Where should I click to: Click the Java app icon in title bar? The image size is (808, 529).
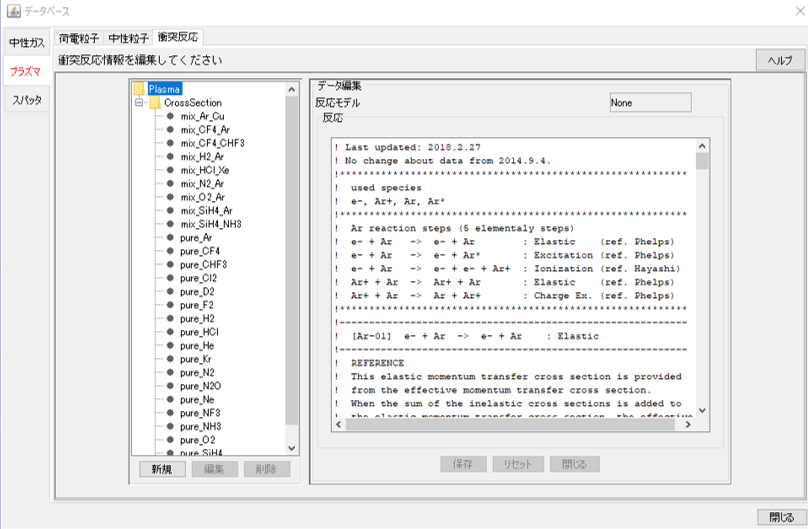[x=13, y=10]
